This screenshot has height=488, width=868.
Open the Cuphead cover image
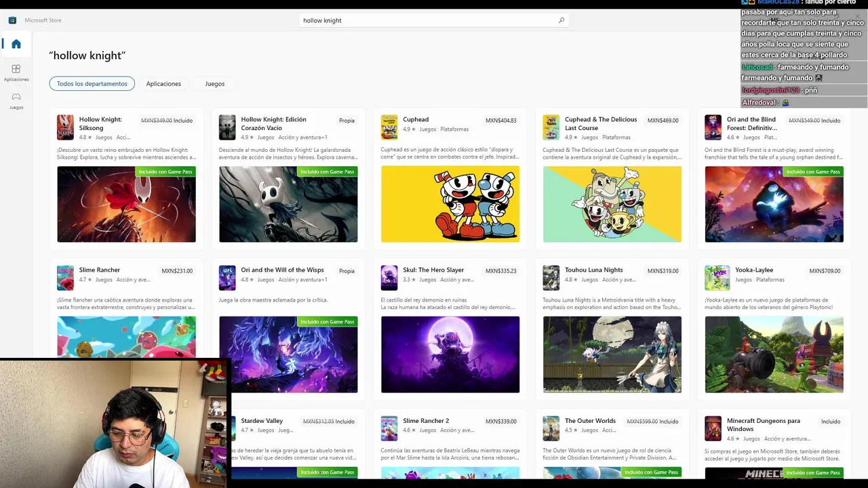(450, 204)
